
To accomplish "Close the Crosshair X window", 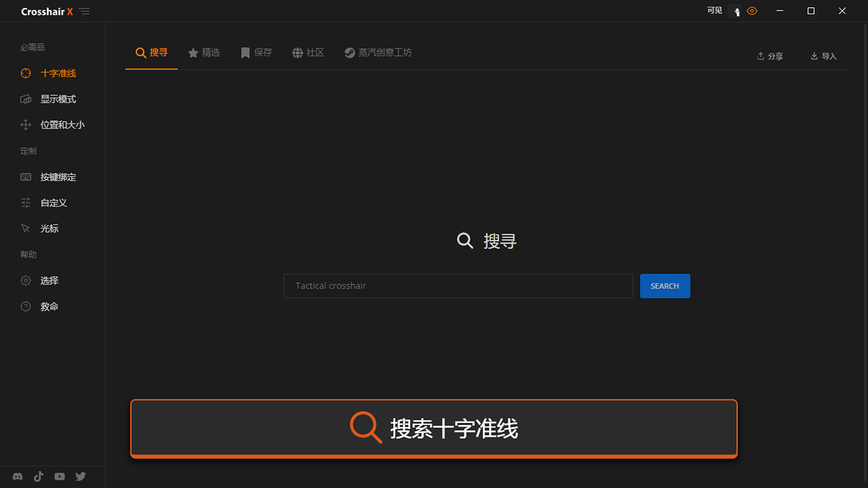I will pyautogui.click(x=842, y=11).
